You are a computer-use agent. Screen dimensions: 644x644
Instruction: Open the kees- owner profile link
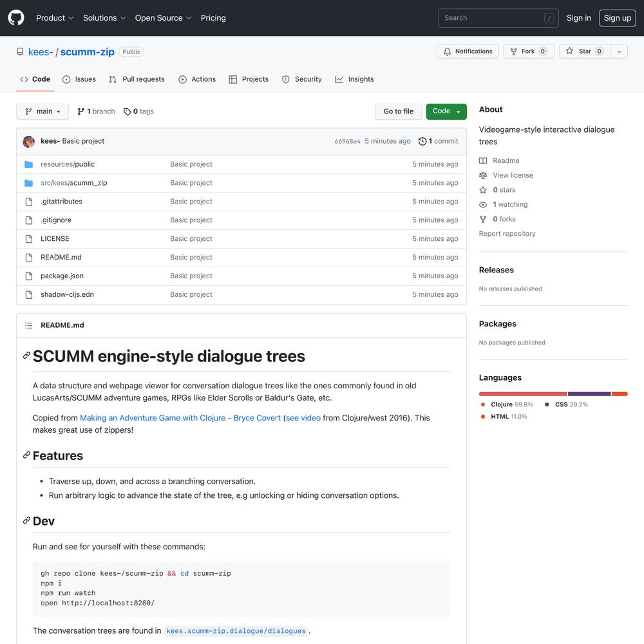41,52
